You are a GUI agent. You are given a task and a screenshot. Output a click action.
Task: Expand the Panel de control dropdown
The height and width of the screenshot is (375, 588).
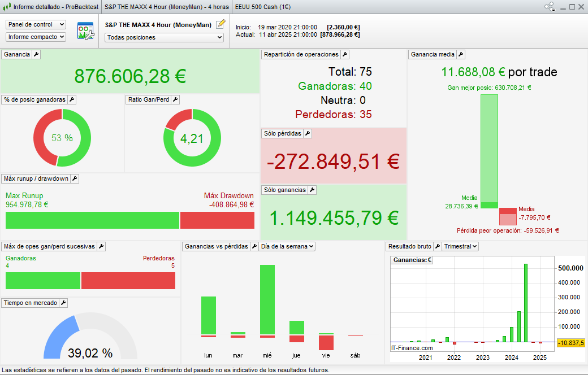pos(36,25)
